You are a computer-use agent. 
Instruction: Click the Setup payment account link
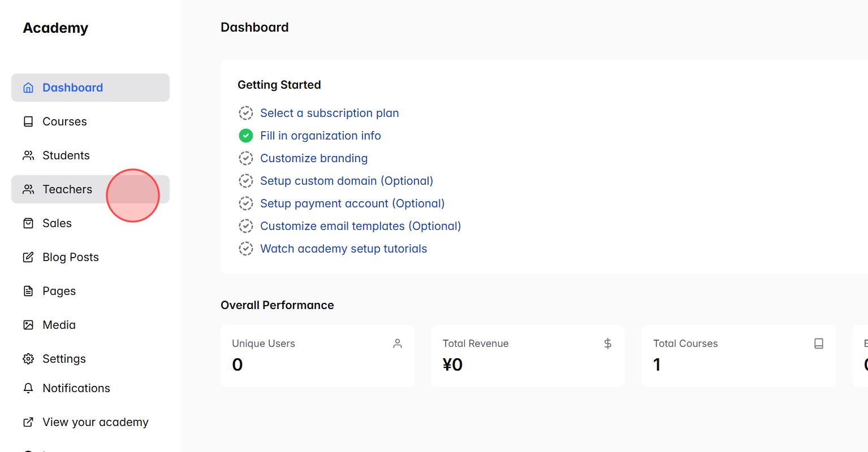352,203
